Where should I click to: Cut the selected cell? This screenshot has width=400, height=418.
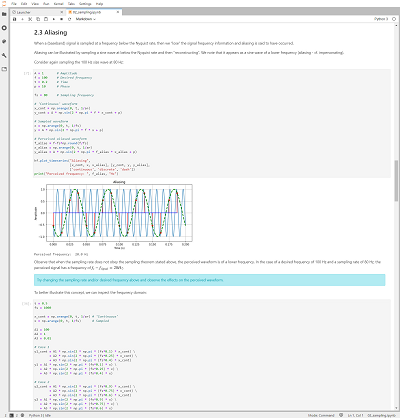tap(30, 19)
